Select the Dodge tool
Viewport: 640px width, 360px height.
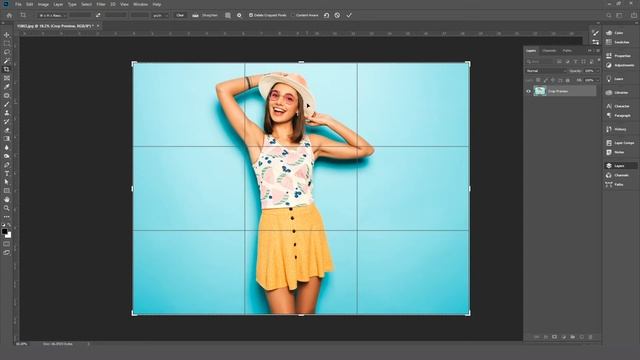[x=7, y=156]
